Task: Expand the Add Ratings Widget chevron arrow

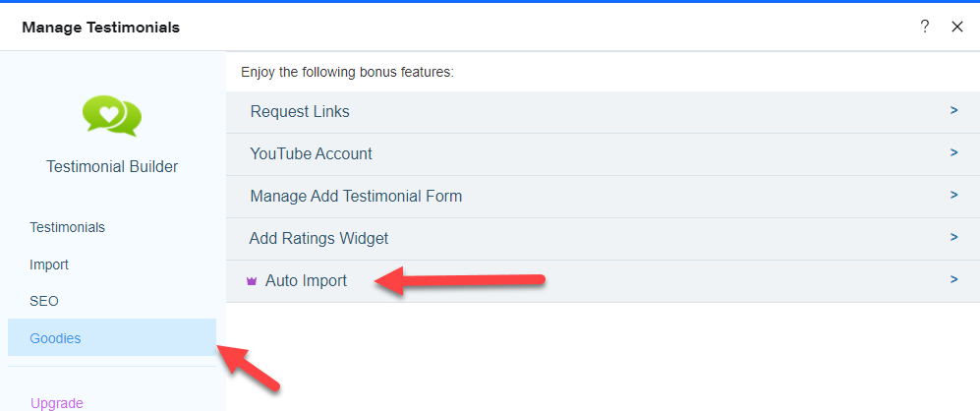Action: click(953, 237)
